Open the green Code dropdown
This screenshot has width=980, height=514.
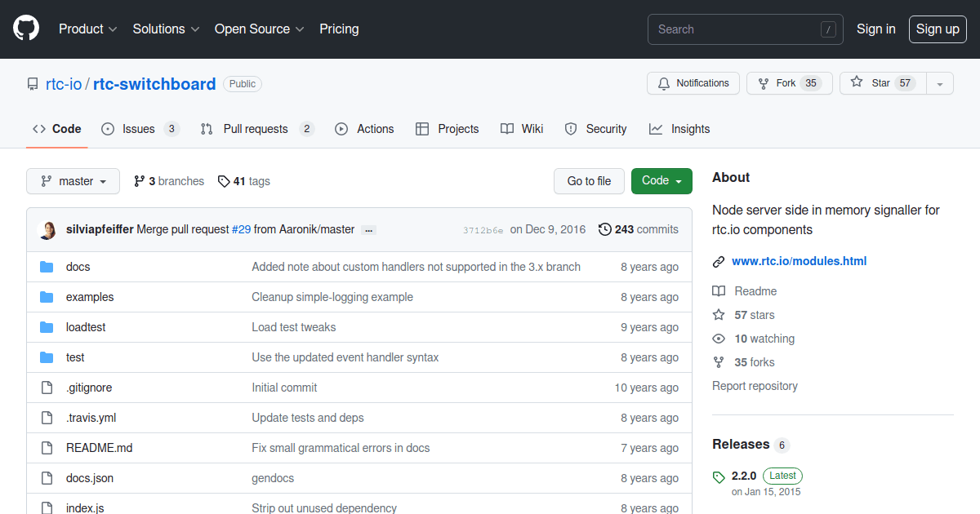tap(661, 180)
